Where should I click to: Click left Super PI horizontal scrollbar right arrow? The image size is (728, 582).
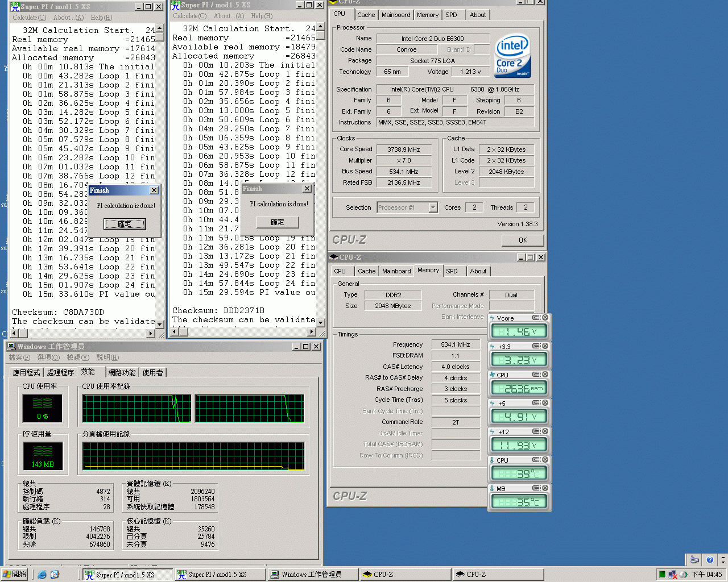pos(151,333)
